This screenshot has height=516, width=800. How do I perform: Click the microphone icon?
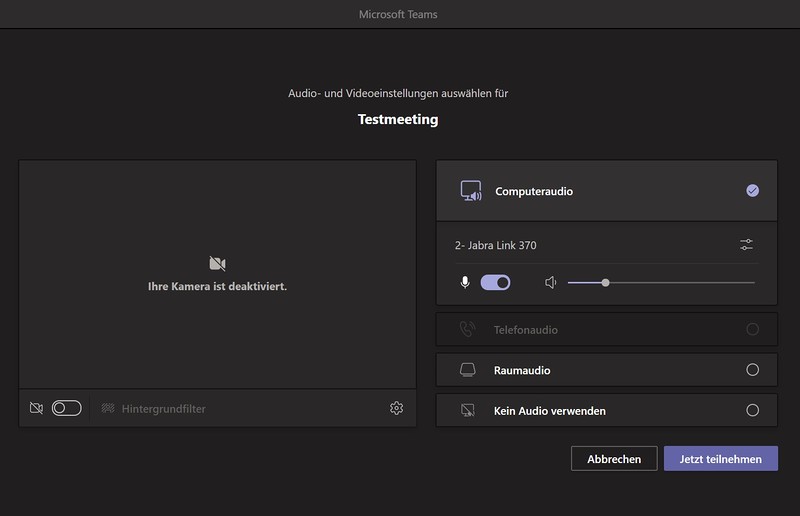(465, 283)
